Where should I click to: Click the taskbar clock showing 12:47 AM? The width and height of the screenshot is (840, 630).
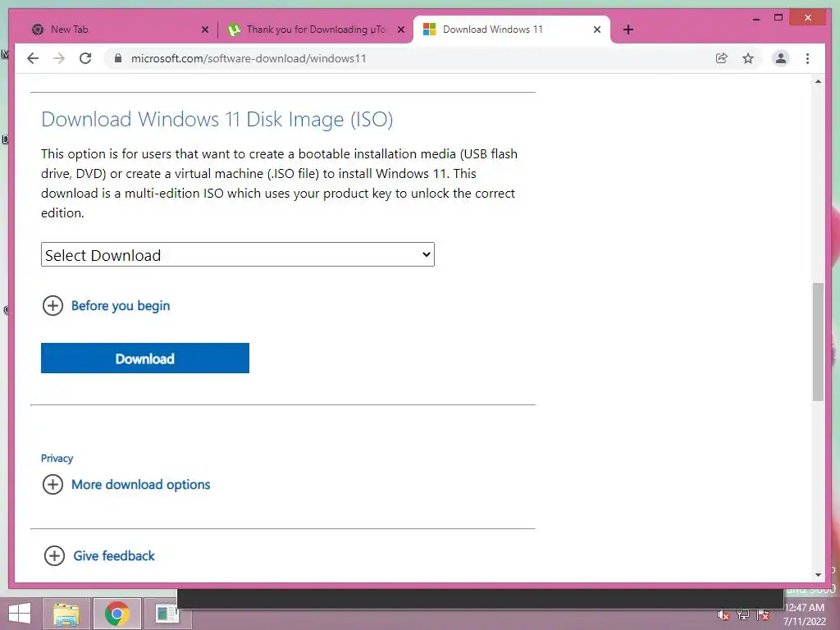coord(805,614)
